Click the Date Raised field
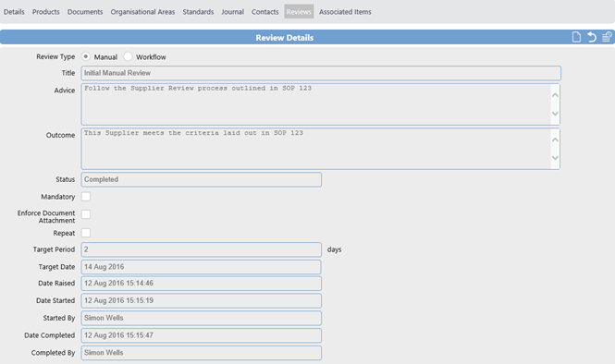This screenshot has width=615, height=364. [202, 284]
